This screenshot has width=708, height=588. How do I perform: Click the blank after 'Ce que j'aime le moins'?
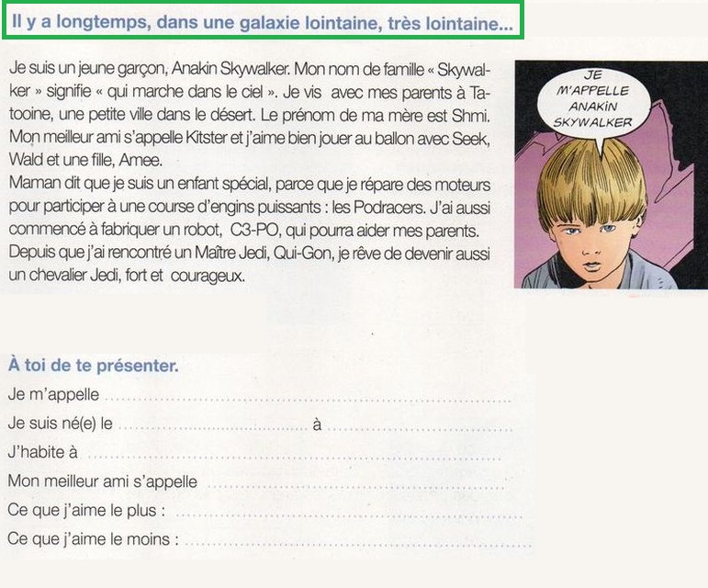coord(358,542)
